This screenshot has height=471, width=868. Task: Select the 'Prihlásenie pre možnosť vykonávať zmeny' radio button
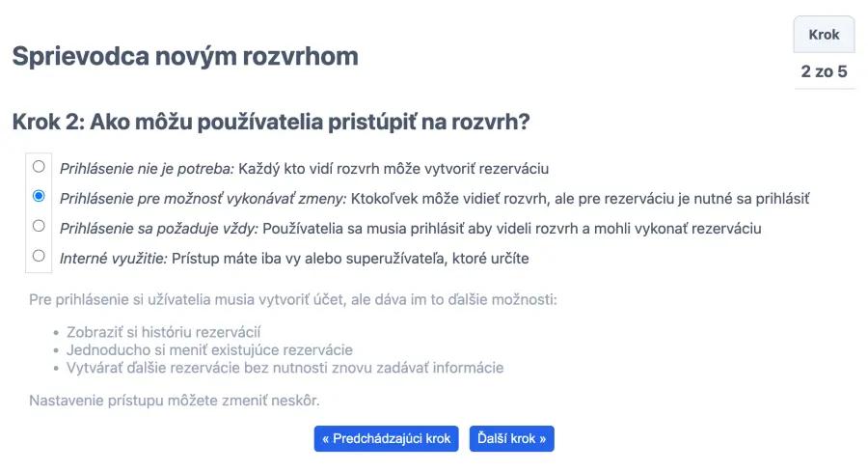[39, 196]
